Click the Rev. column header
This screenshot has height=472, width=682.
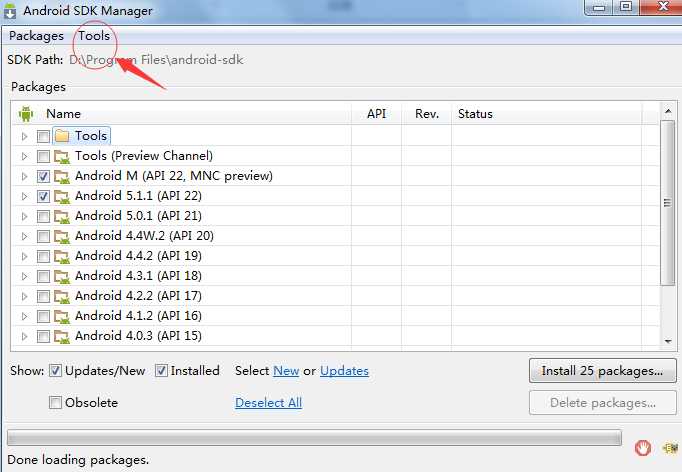[426, 114]
